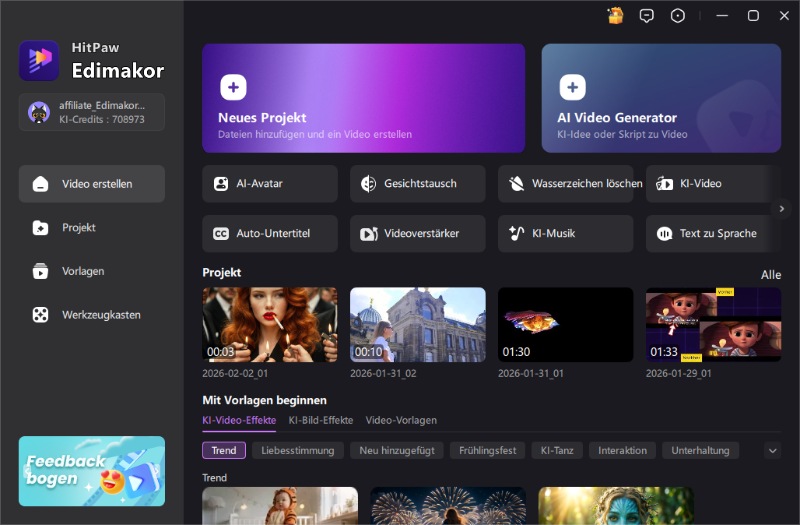Open the Auto-Untertitel tool
This screenshot has width=800, height=525.
point(270,234)
